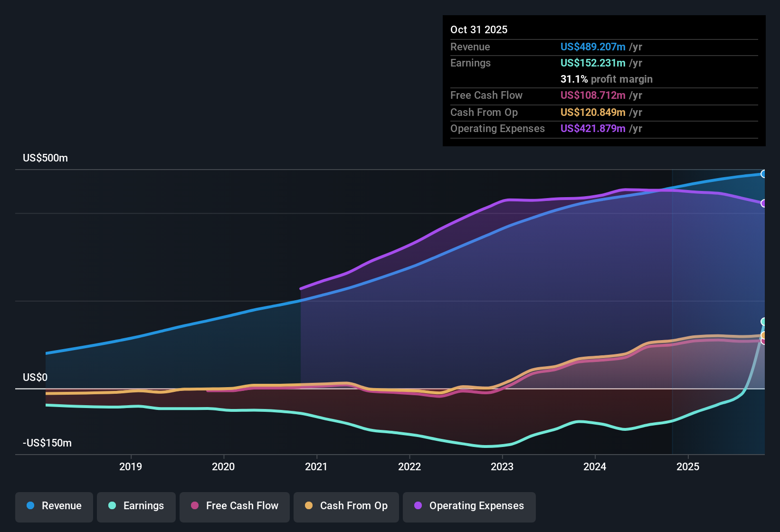Expand the Oct 31 2025 tooltip header

[x=479, y=29]
